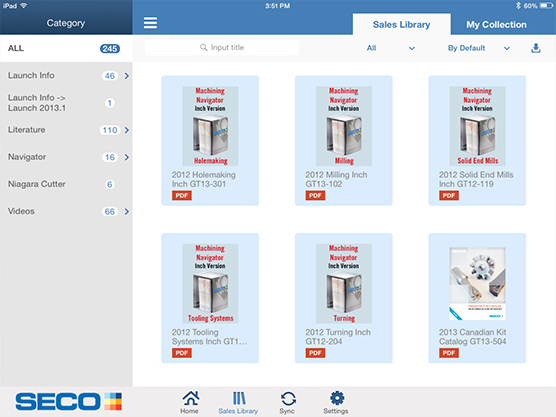Screen dimensions: 556x417
Task: Switch to the My Collection tab
Action: (496, 24)
